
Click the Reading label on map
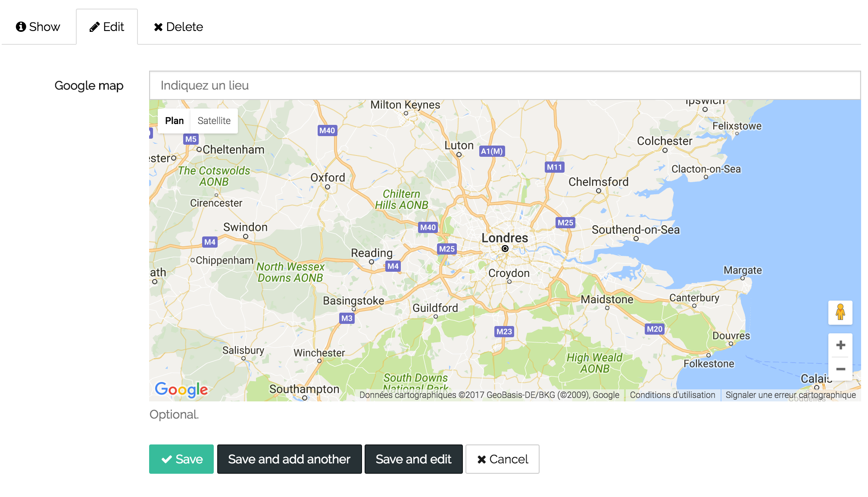tap(372, 253)
